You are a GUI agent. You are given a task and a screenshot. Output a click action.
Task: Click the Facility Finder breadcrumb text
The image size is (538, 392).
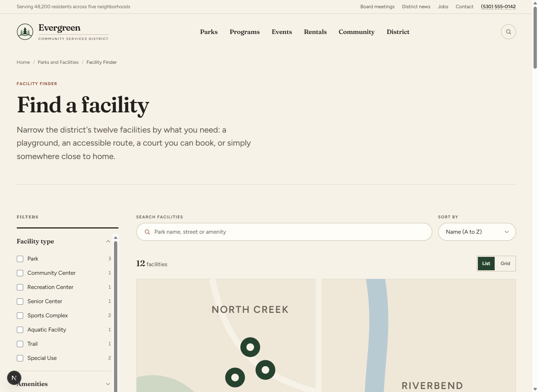102,62
